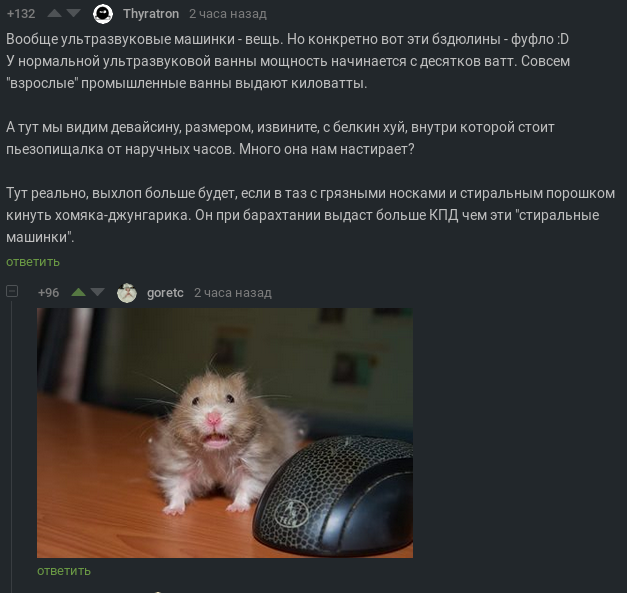Screen dimensions: 627x593
Task: Downvote Thyratron's comment with the down arrow
Action: pos(74,14)
